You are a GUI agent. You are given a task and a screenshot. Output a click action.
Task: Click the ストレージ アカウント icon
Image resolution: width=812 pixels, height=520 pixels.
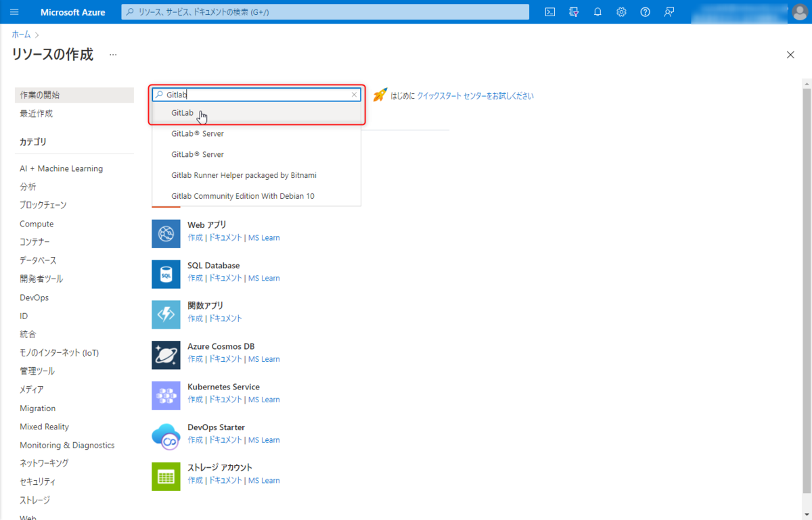click(166, 477)
